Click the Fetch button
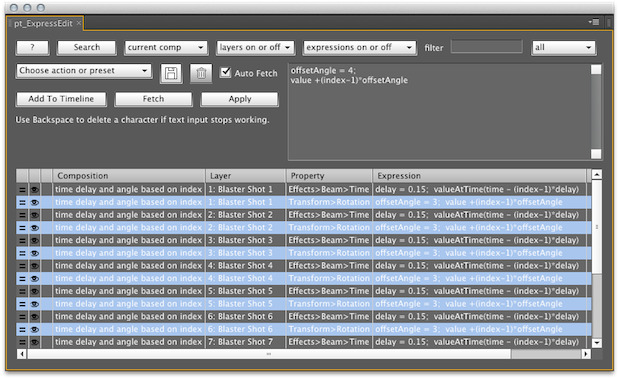Image resolution: width=619 pixels, height=379 pixels. 153,99
